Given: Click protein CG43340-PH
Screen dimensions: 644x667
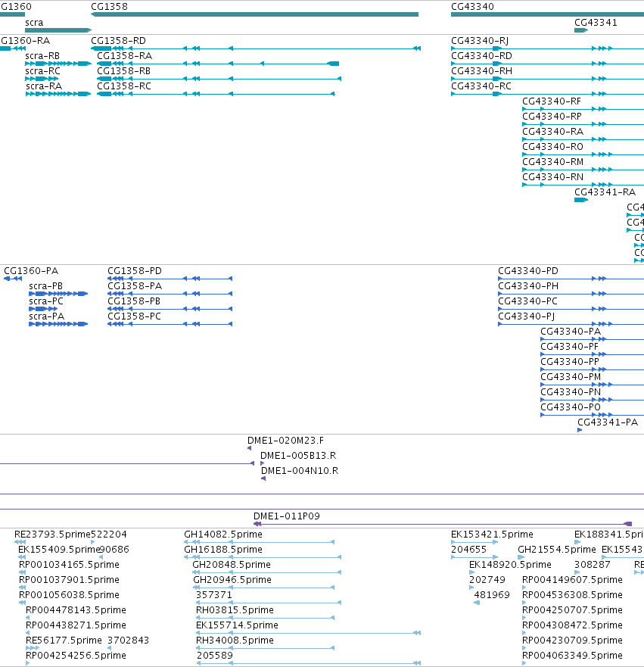Looking at the screenshot, I should pyautogui.click(x=528, y=286).
